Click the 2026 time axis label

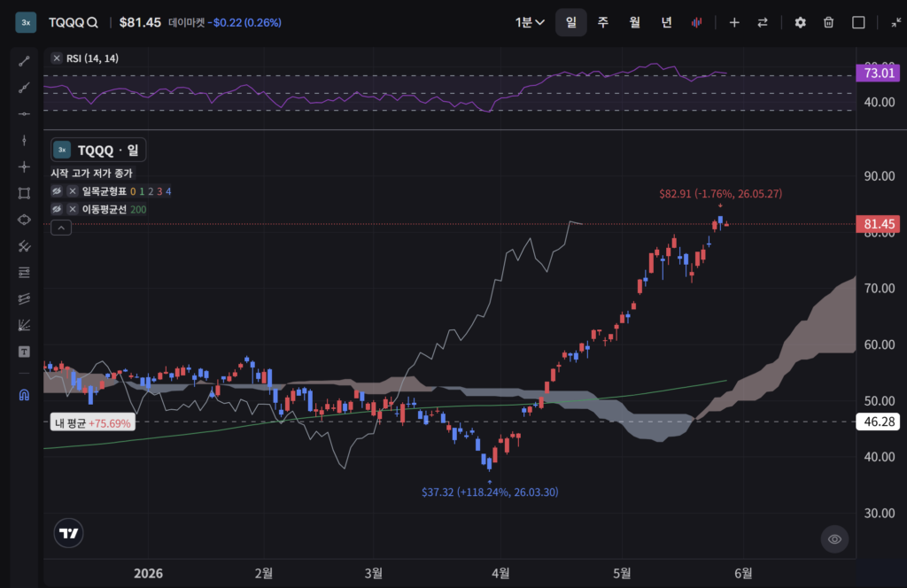point(148,573)
